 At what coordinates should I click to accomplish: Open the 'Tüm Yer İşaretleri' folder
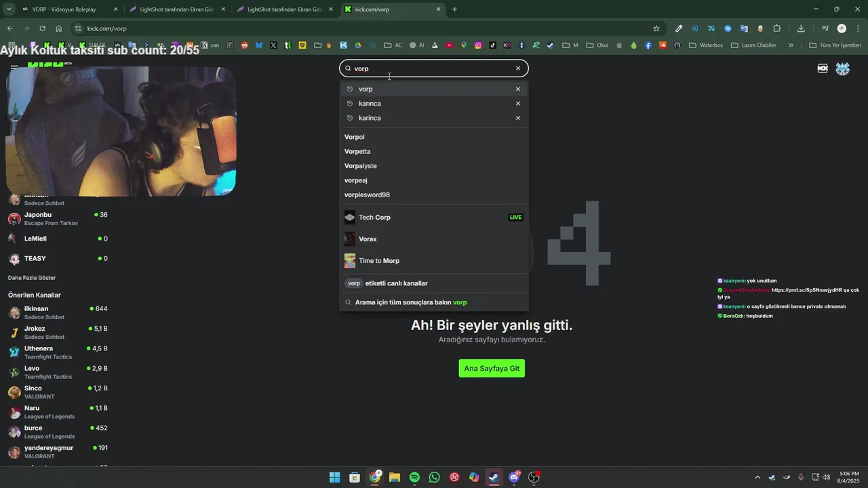(835, 45)
